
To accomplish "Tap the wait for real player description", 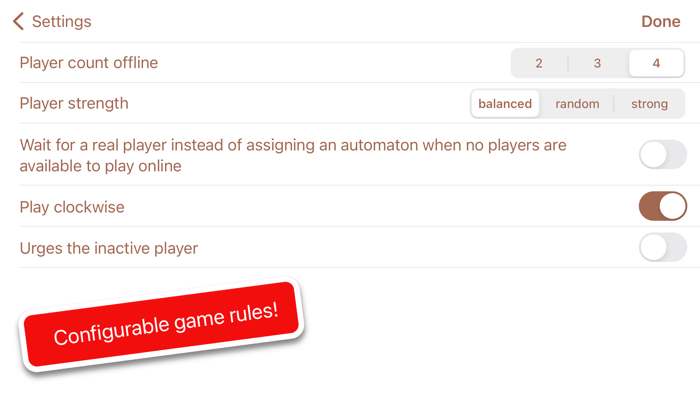I will tap(293, 155).
